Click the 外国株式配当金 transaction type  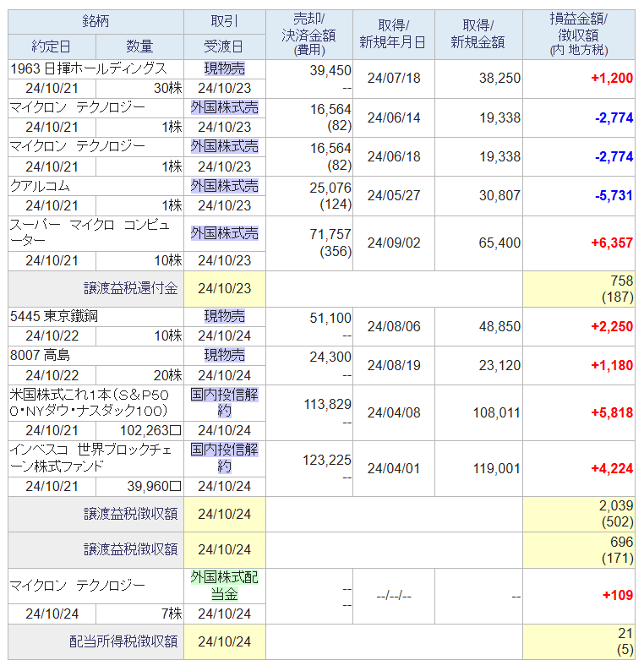pyautogui.click(x=224, y=586)
